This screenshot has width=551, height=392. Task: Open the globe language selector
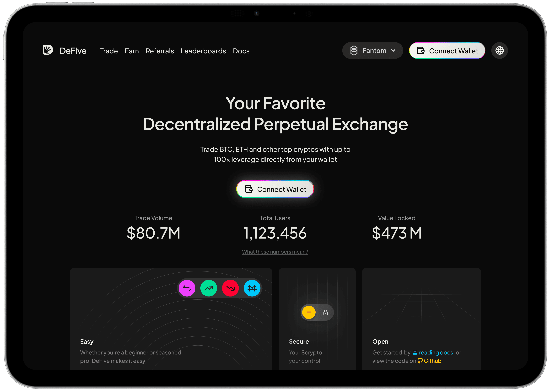point(499,50)
